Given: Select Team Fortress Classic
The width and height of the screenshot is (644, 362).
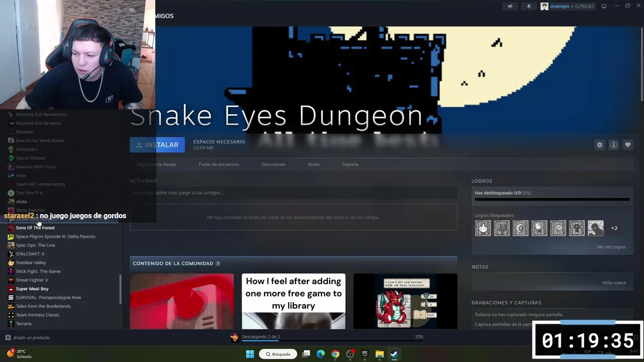Looking at the screenshot, I should [x=38, y=315].
